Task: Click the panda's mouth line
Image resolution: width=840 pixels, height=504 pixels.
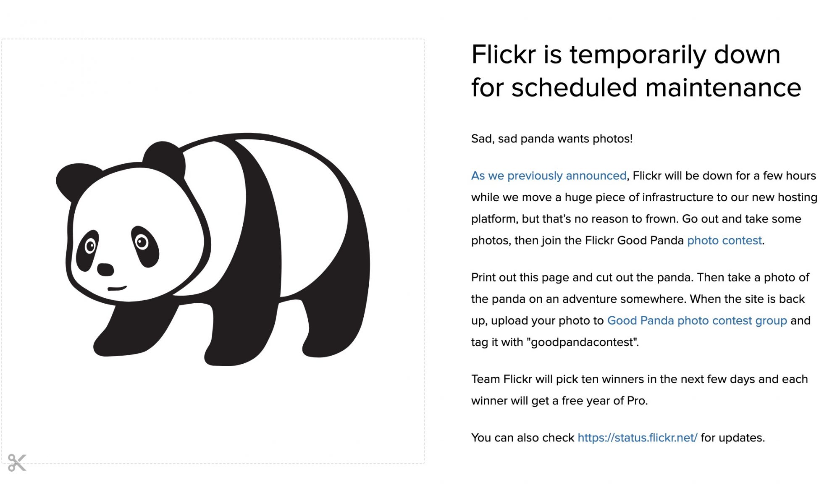Action: 117,289
